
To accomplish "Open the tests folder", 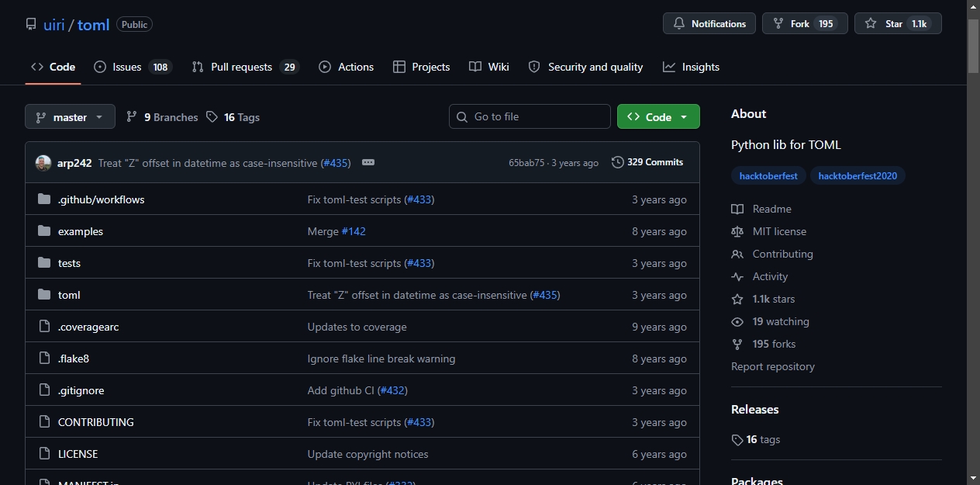I will 69,263.
